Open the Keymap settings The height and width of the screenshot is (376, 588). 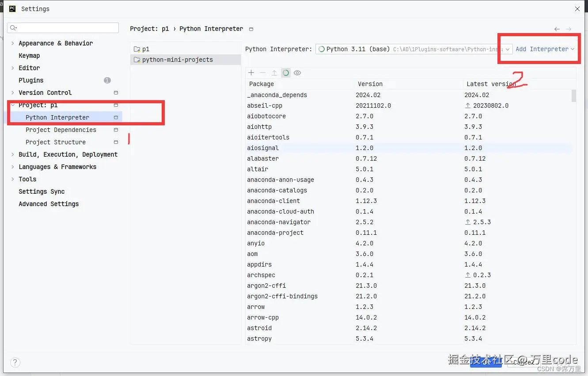click(x=29, y=56)
